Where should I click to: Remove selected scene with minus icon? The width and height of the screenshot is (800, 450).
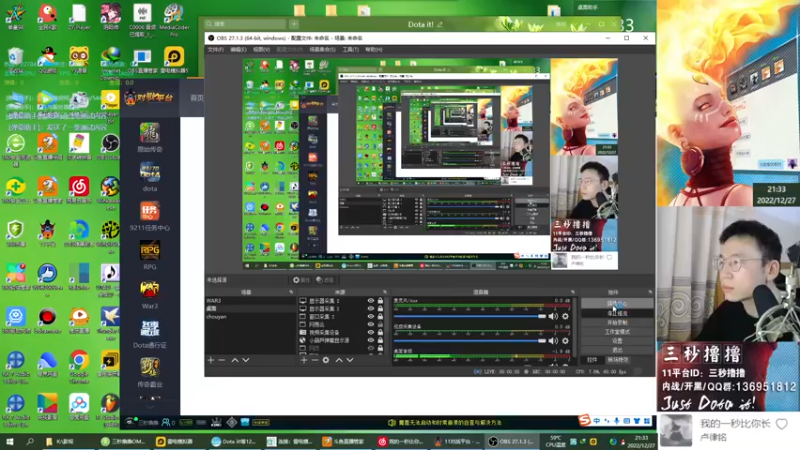pyautogui.click(x=222, y=360)
